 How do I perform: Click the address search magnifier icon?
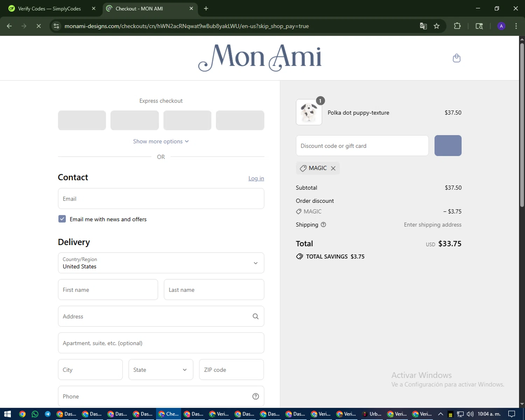click(255, 316)
